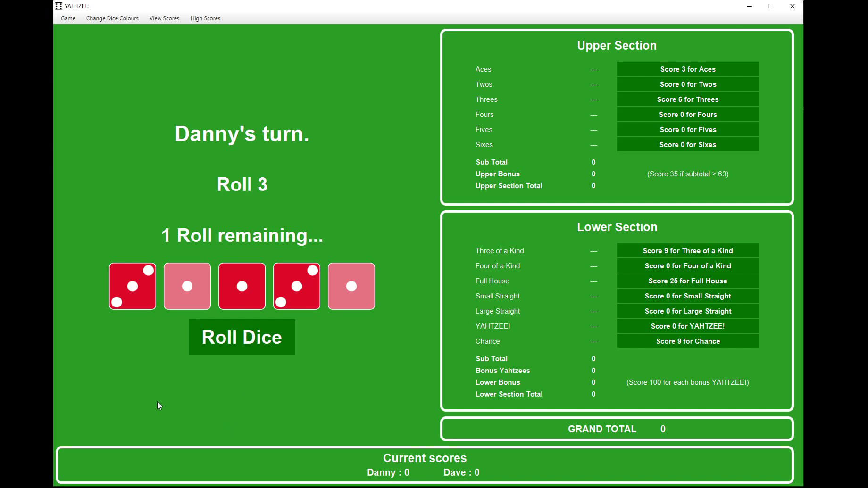Choose Score 0 for Small Straight
Screen dimensions: 868x488
[x=687, y=296]
